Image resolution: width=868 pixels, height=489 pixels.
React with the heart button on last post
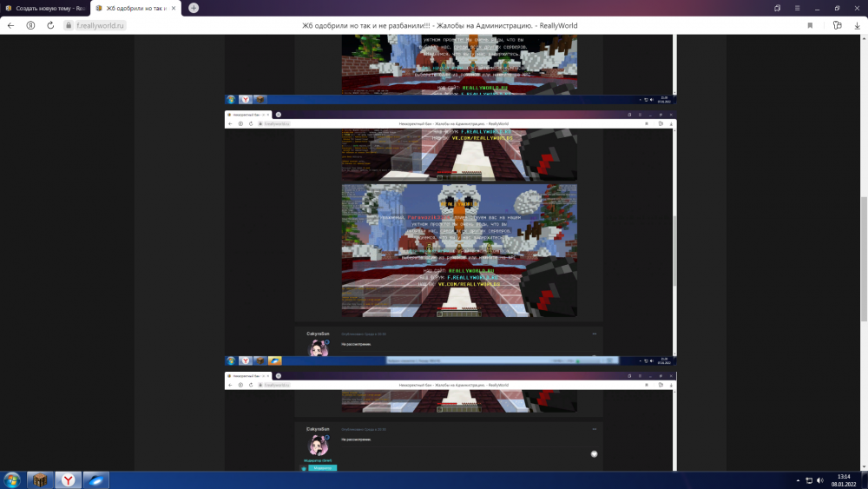click(594, 454)
